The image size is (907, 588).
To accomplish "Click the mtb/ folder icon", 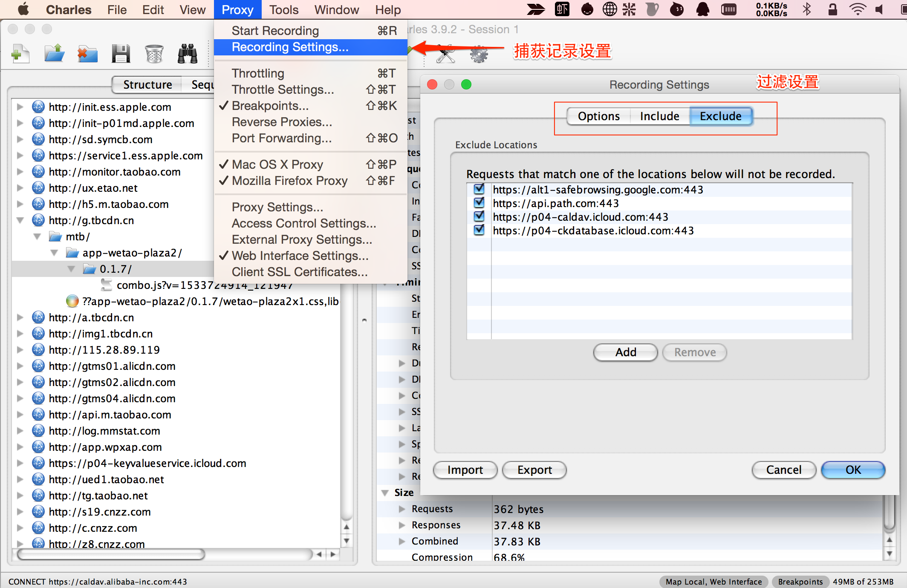I will [x=55, y=236].
